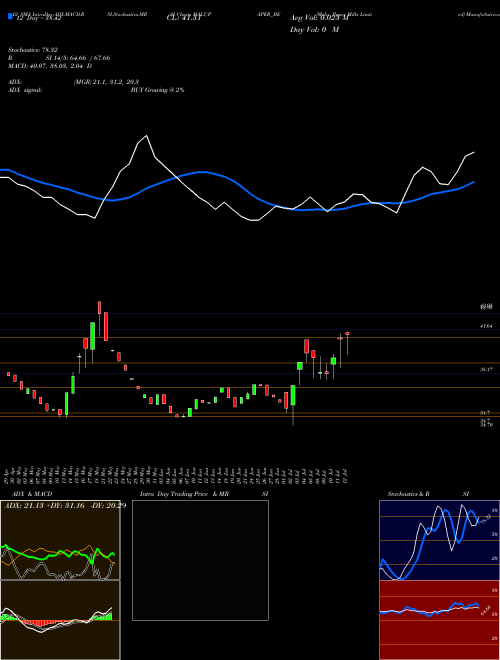Open the red RSI mini chart
The width and height of the screenshot is (500, 660).
point(439,620)
